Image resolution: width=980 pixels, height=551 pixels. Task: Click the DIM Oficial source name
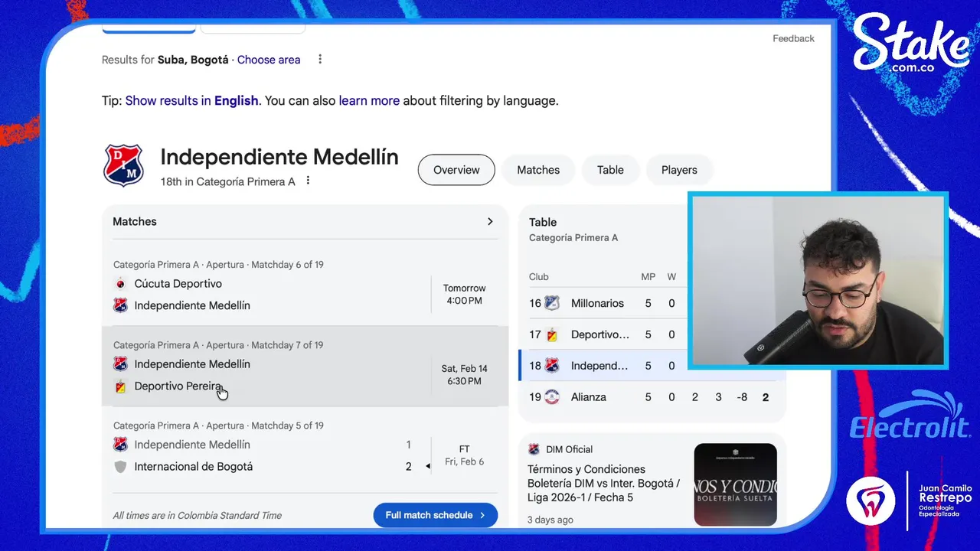(569, 449)
